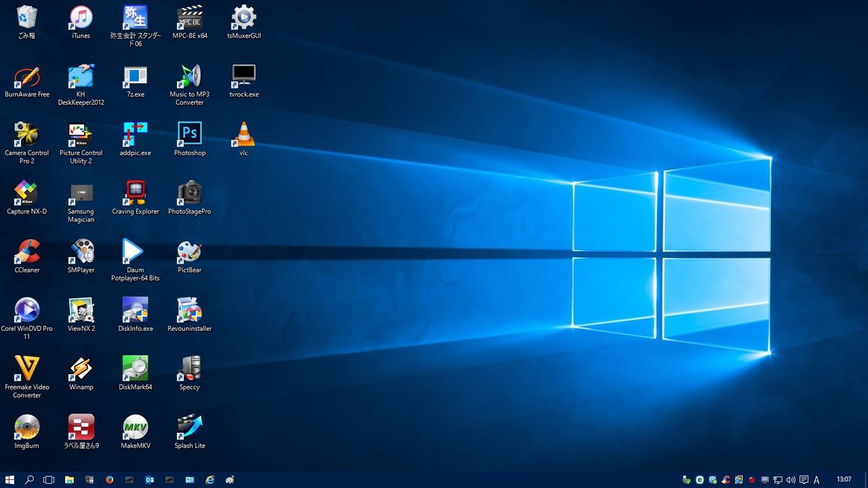868x488 pixels.
Task: Click the CCleaner desktop icon
Action: coord(27,256)
